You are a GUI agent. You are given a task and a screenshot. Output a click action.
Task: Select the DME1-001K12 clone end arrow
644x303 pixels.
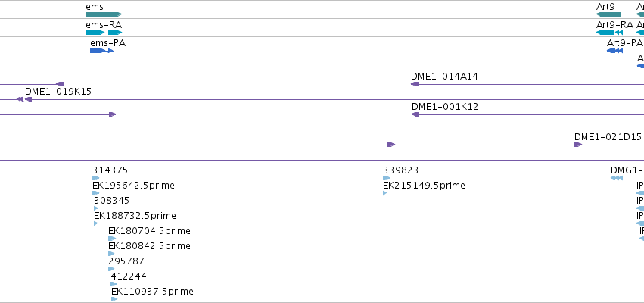415,114
